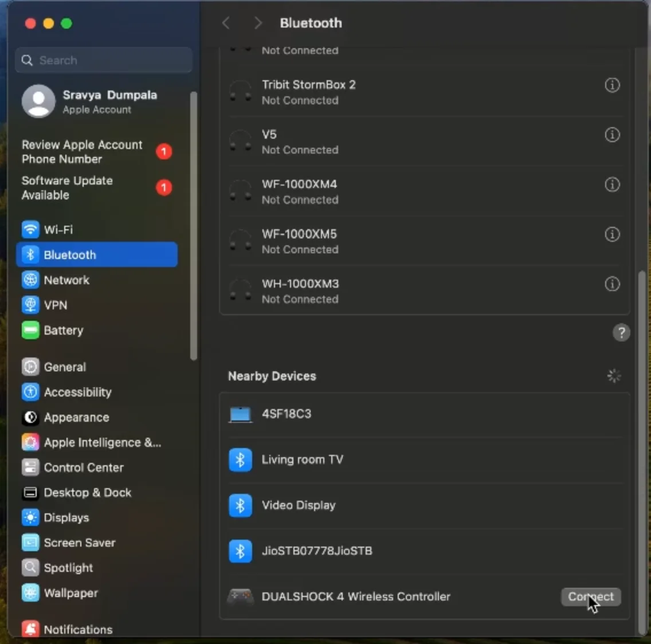651x644 pixels.
Task: Open Network globe icon in sidebar
Action: click(30, 280)
